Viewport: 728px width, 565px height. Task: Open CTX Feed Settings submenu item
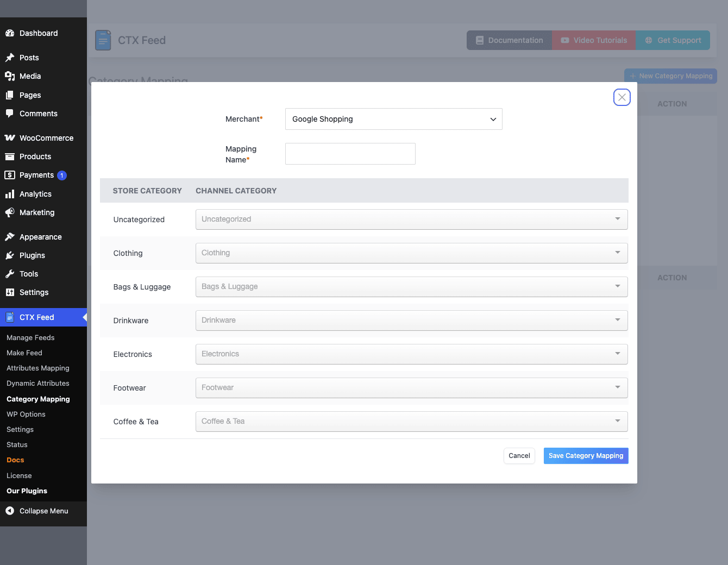tap(20, 429)
